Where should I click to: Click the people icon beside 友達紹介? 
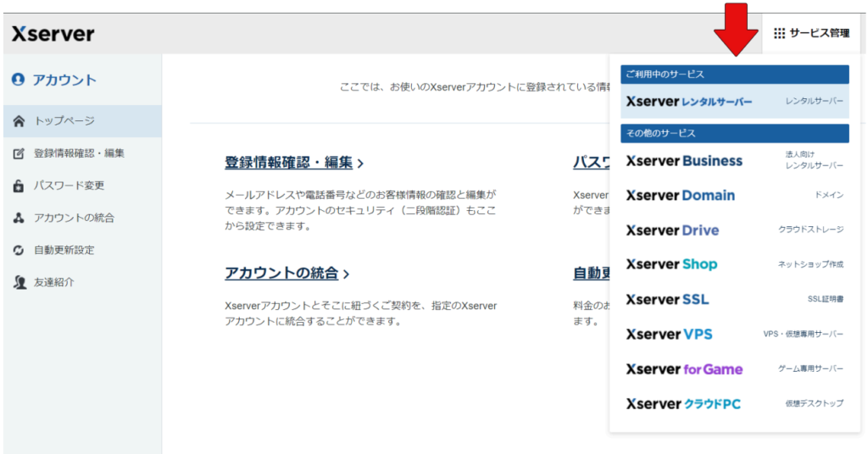click(19, 283)
